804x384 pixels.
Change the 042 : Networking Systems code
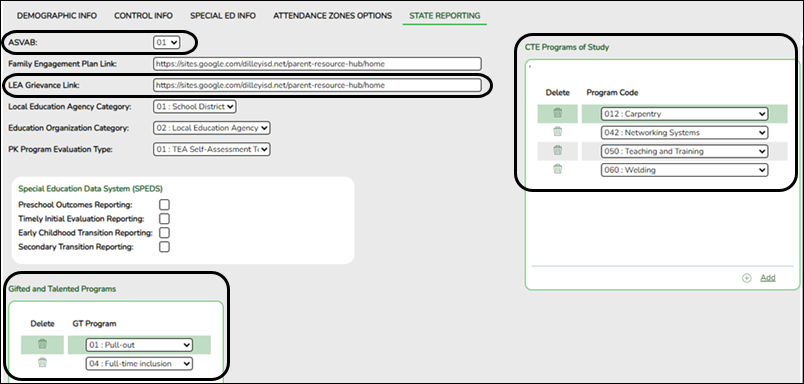(x=685, y=132)
